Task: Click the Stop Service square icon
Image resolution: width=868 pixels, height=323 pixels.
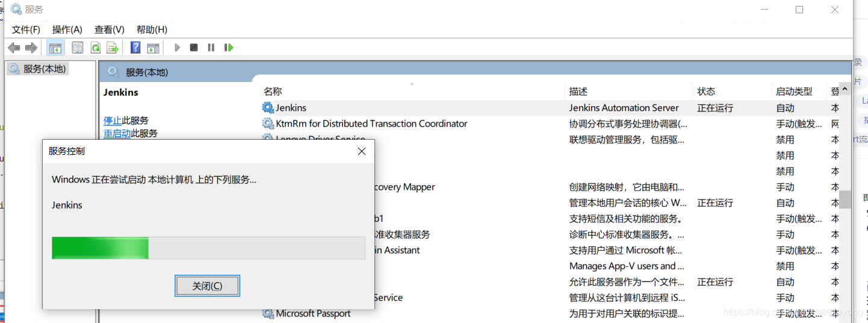Action: 194,48
